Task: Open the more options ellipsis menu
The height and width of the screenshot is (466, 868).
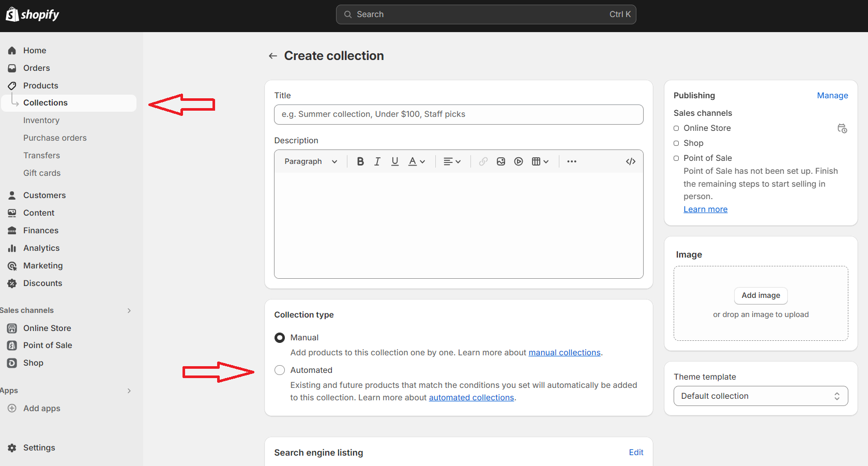Action: [x=571, y=161]
